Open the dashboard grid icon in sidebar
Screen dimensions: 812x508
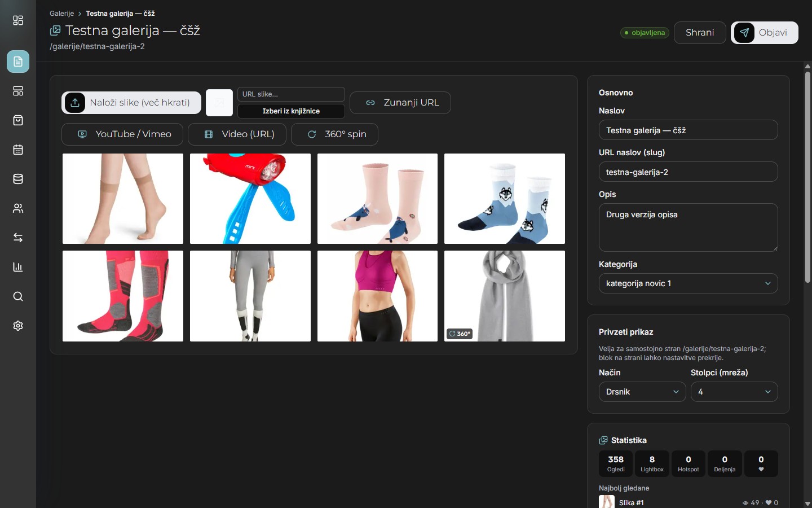click(18, 20)
